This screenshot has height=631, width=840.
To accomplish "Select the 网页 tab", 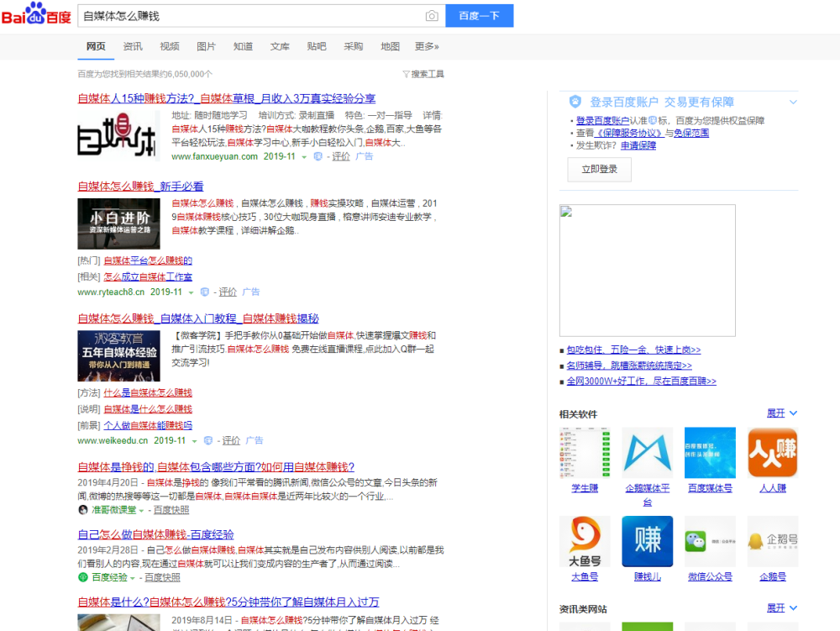I will [96, 46].
